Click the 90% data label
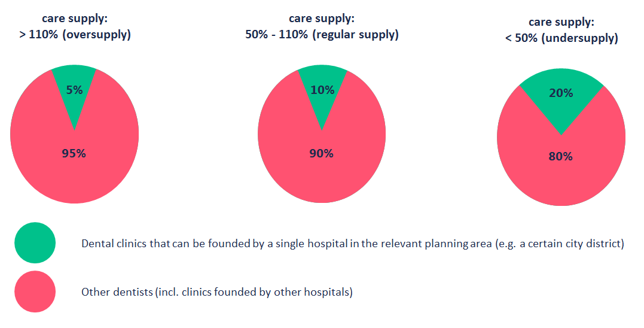 [x=321, y=153]
